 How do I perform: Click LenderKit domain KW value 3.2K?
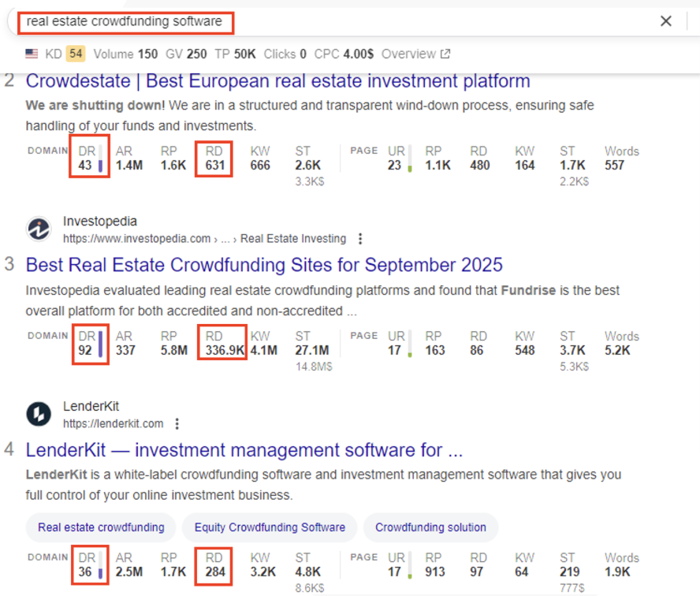pos(263,572)
